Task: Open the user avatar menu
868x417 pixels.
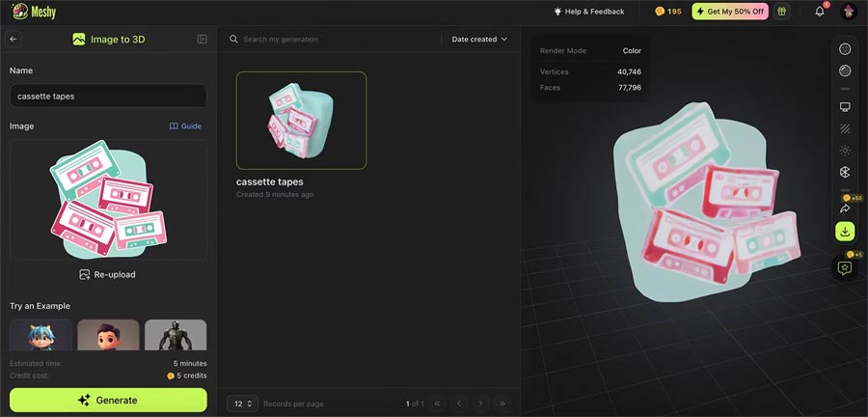Action: (849, 12)
